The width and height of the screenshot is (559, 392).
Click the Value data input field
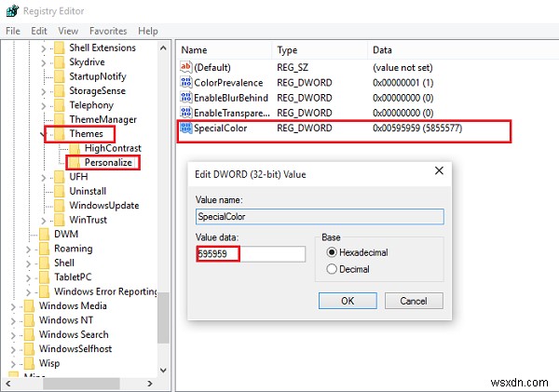[251, 254]
